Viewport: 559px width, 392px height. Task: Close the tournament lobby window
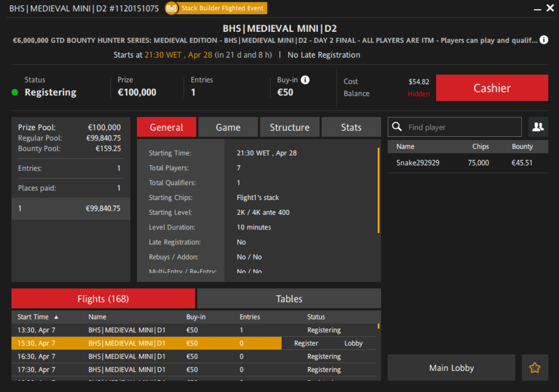point(550,8)
